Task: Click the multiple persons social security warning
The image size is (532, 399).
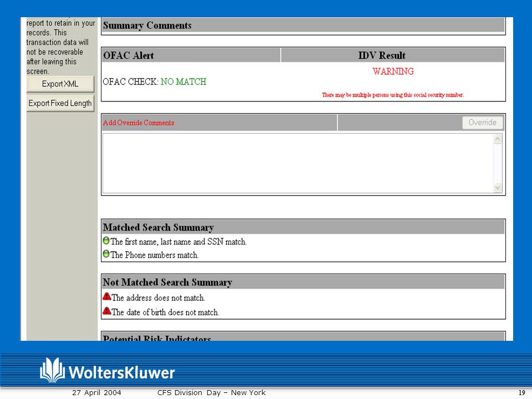Action: coord(393,95)
